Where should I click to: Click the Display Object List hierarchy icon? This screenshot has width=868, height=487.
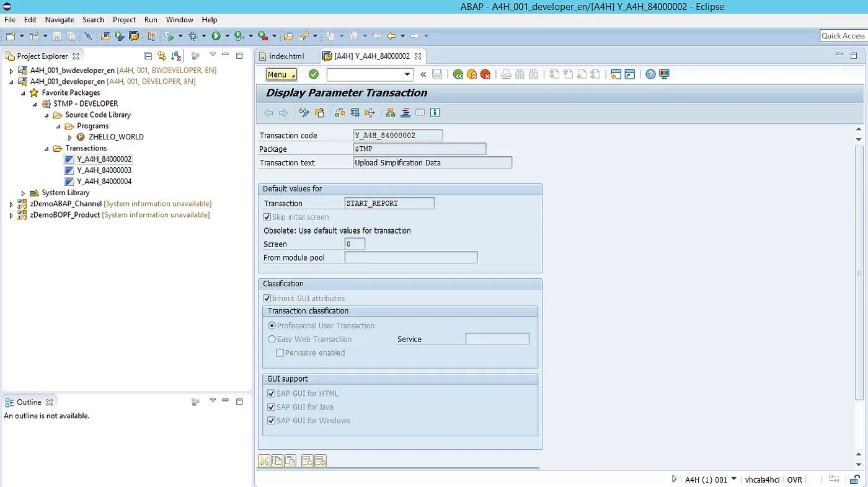click(x=390, y=113)
